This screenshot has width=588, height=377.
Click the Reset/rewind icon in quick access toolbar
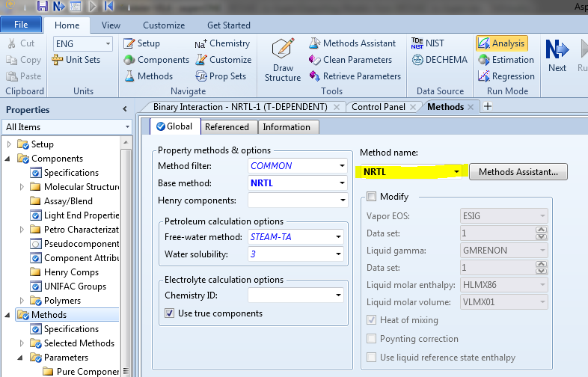tap(108, 6)
